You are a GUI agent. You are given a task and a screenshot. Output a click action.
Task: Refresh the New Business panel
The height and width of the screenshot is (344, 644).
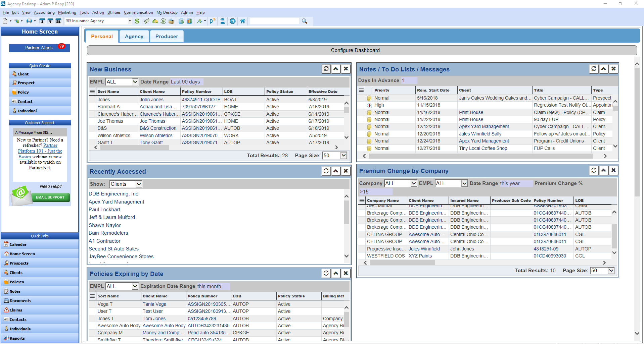tap(326, 69)
